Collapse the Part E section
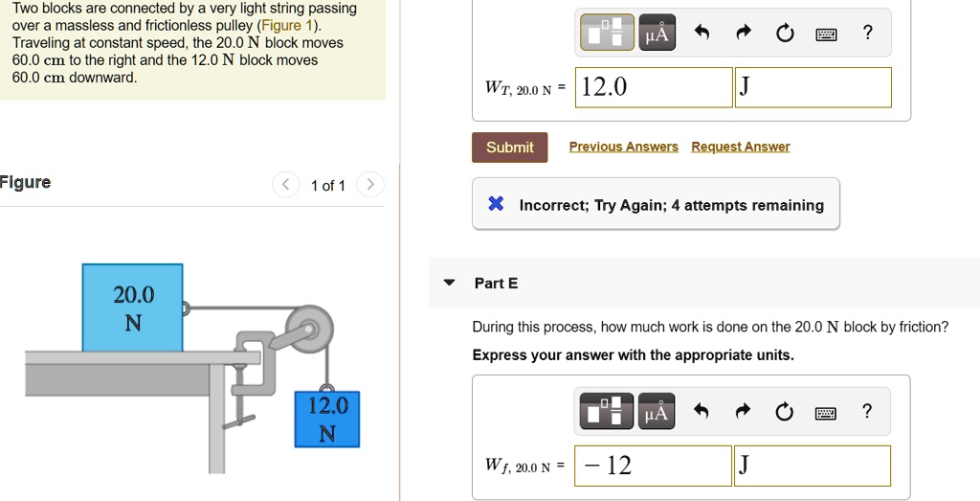 [x=450, y=284]
